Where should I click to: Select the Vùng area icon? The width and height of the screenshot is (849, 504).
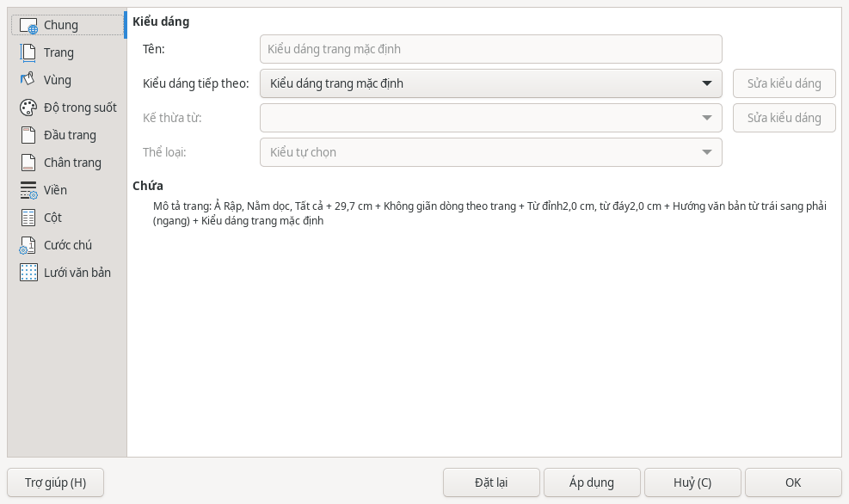point(28,80)
